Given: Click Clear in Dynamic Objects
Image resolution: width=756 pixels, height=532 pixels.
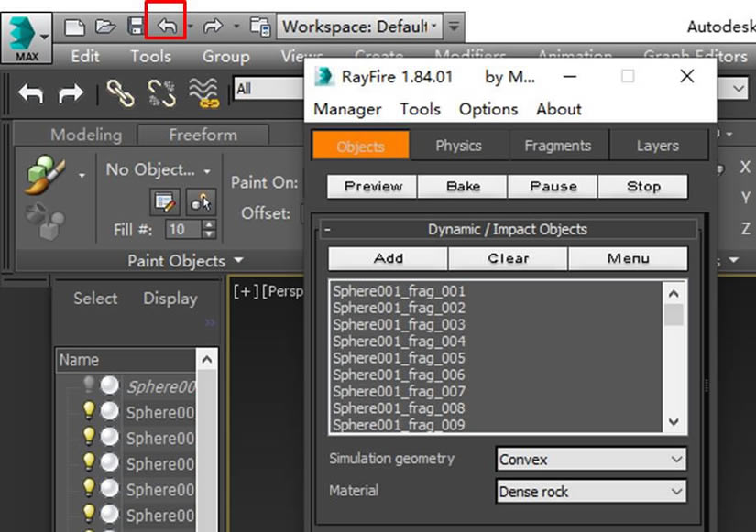Looking at the screenshot, I should pos(509,259).
